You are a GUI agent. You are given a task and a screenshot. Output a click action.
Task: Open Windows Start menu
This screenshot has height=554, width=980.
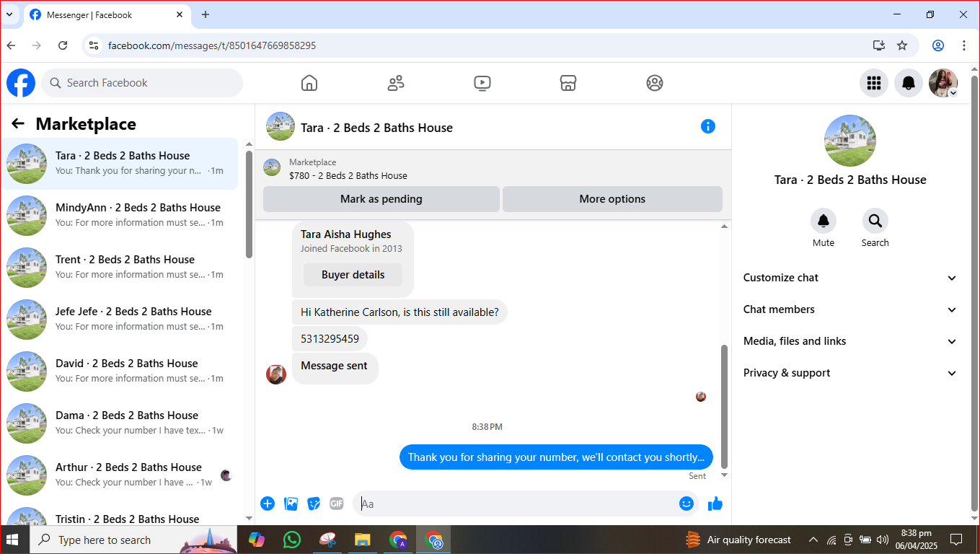(x=12, y=540)
